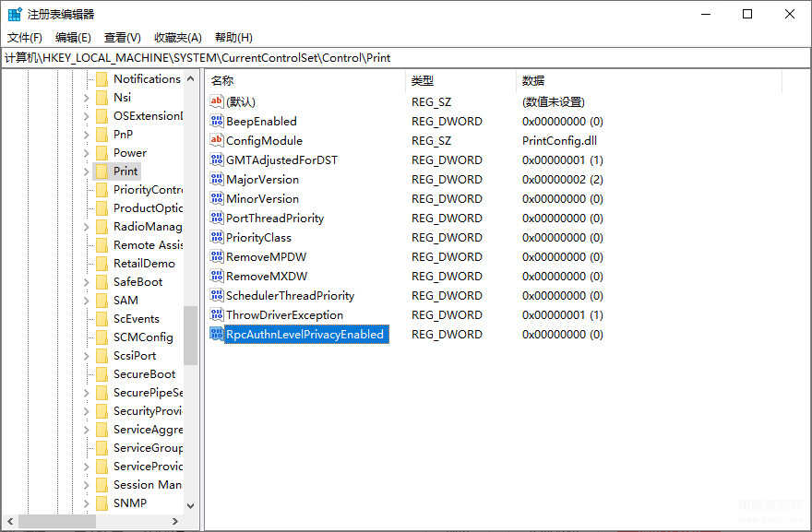The width and height of the screenshot is (812, 532).
Task: Click the MinorVersion DWORD icon
Action: [217, 199]
